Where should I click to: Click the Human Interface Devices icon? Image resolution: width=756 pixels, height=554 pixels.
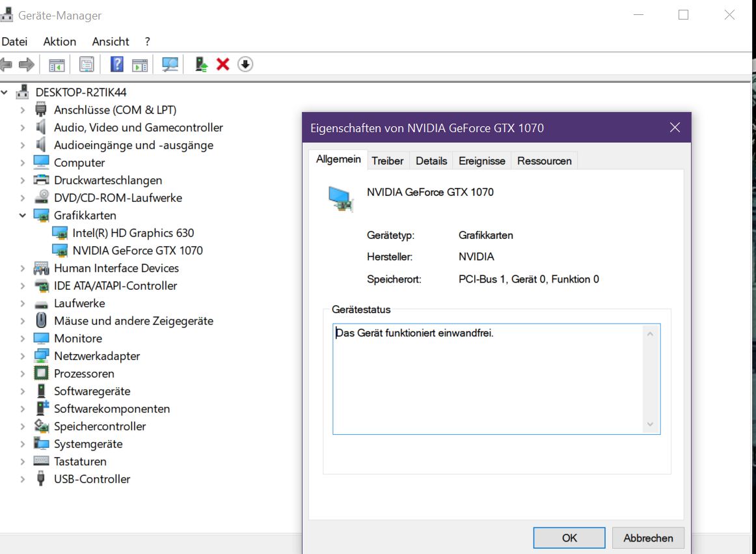click(x=42, y=268)
